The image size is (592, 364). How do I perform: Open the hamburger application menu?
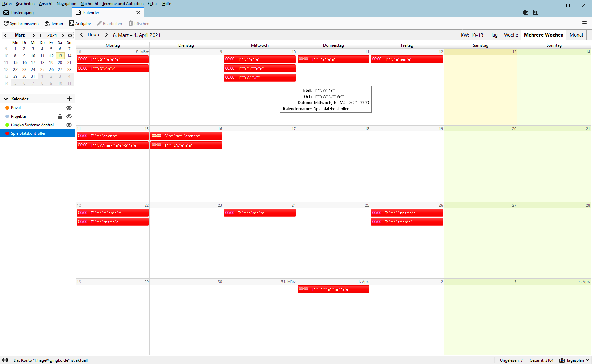tap(584, 24)
